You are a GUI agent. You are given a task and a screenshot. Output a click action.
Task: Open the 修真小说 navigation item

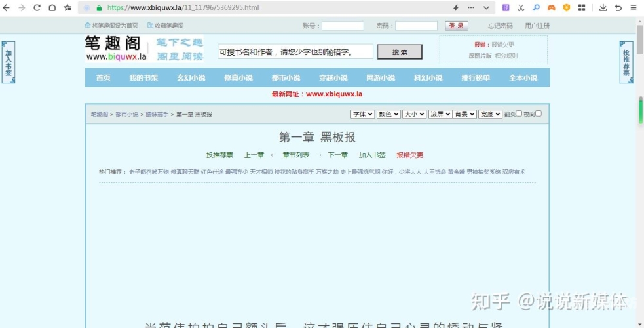tap(238, 77)
